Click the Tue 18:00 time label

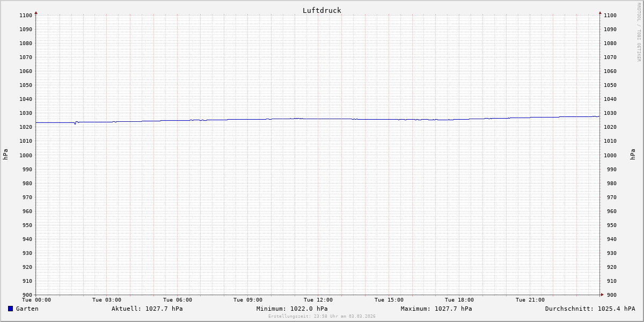[459, 300]
